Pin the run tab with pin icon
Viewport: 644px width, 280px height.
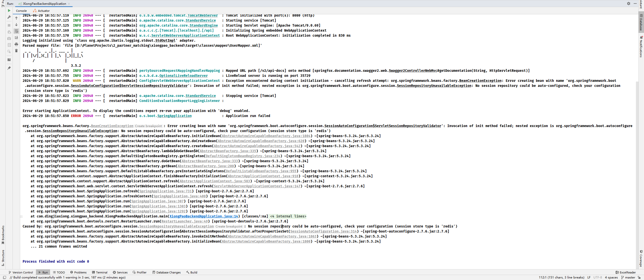pos(9,68)
